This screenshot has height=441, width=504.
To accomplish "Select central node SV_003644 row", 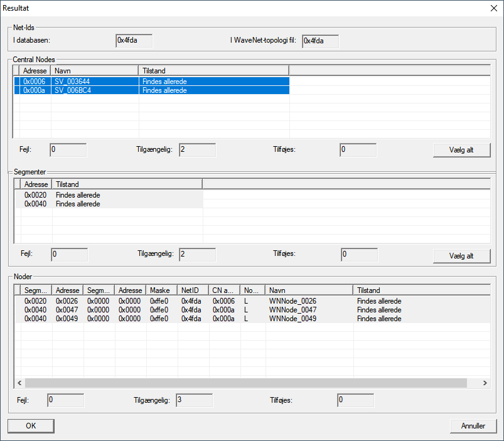I will pos(94,82).
